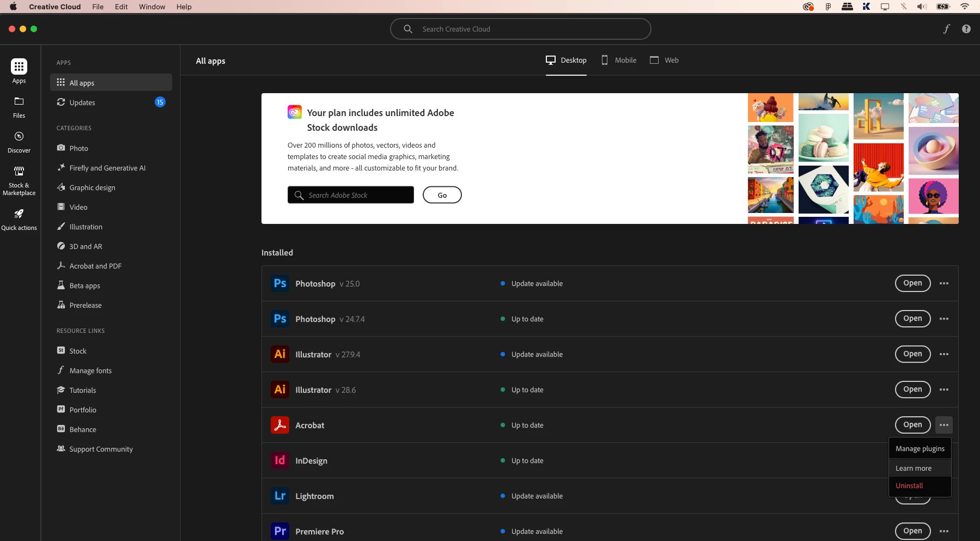Open the Apps section in left rail

19,71
